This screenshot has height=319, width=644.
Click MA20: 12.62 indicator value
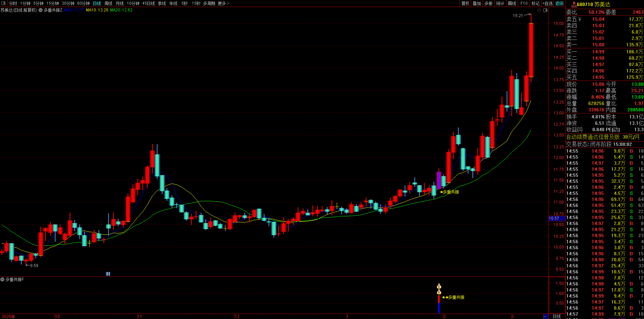pos(121,10)
